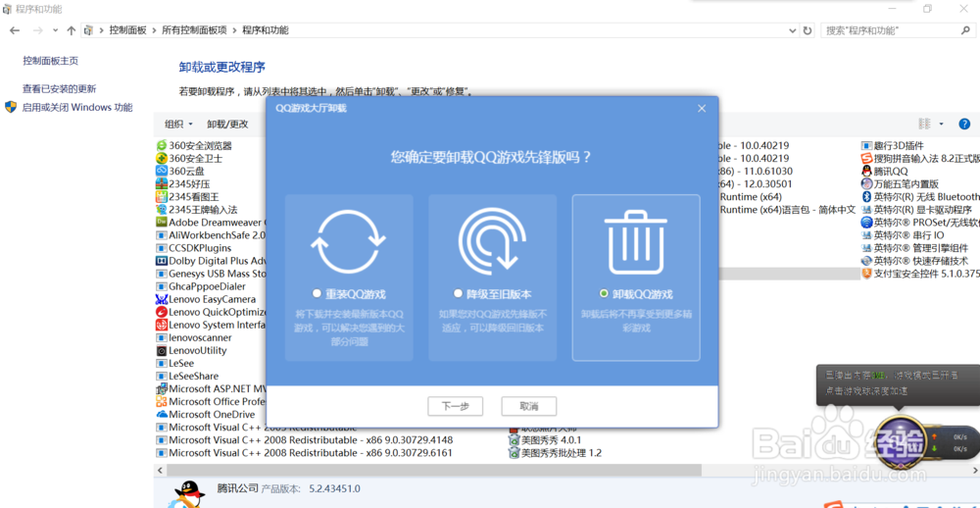Select 美图秀秀批处理 1.2 entry

tap(555, 452)
